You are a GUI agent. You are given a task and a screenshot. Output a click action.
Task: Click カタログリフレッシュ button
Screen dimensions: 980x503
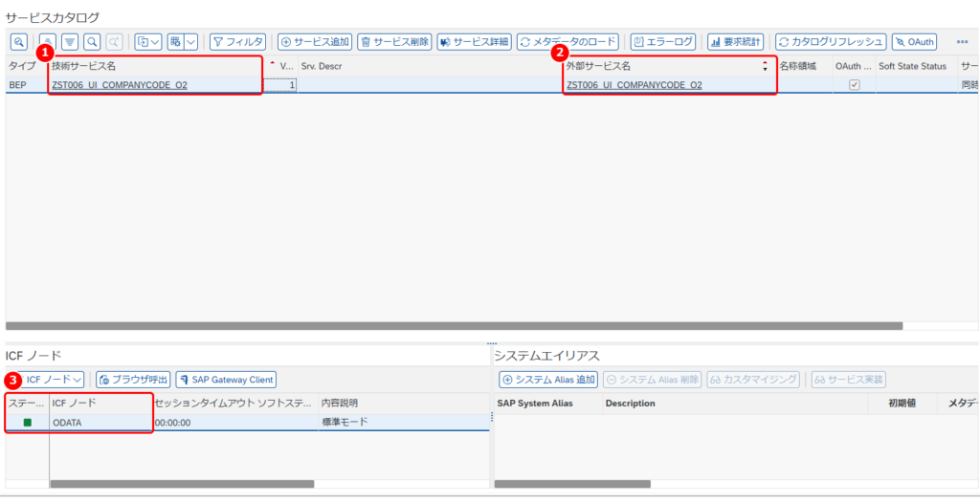click(x=831, y=42)
